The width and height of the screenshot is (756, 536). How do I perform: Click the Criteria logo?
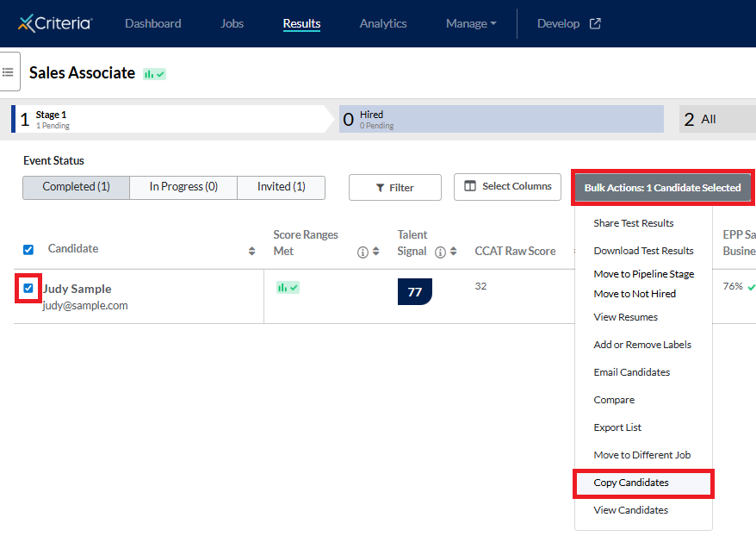(x=55, y=23)
